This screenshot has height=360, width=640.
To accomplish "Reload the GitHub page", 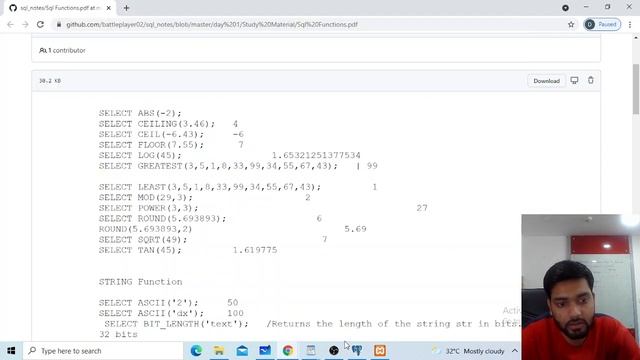I will [x=40, y=24].
